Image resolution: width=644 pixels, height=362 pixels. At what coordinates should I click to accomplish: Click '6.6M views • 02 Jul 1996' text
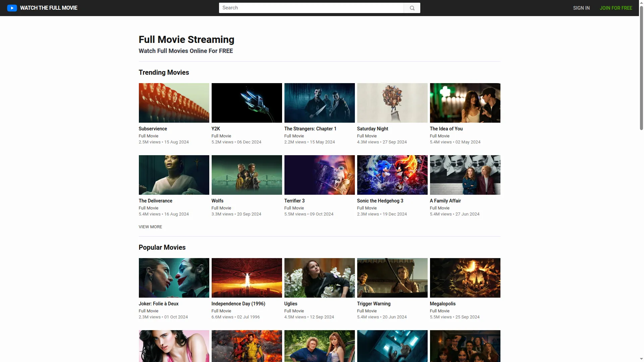235,317
